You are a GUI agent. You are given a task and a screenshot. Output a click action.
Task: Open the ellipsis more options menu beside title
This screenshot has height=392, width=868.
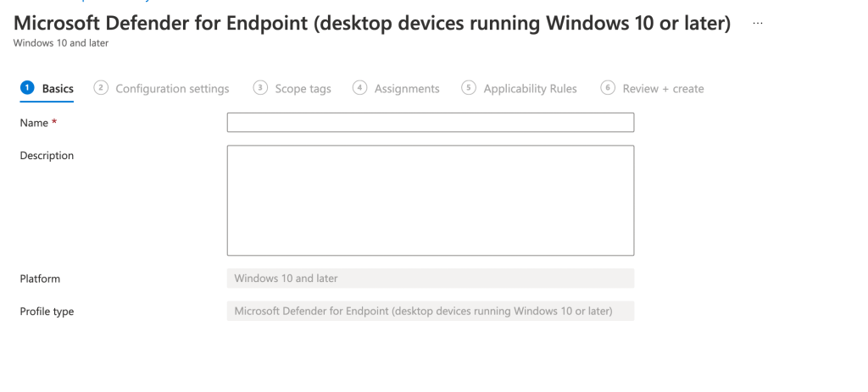(x=757, y=24)
